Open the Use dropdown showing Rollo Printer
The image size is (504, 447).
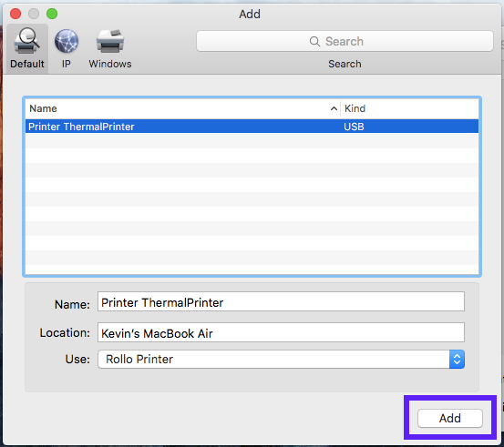281,359
